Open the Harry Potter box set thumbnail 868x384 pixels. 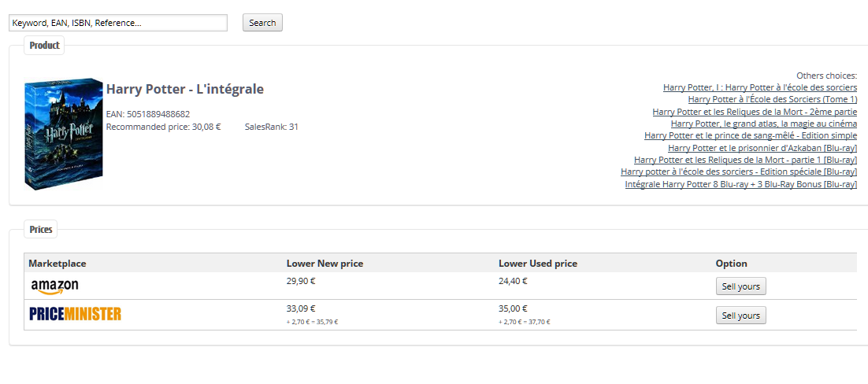(64, 134)
